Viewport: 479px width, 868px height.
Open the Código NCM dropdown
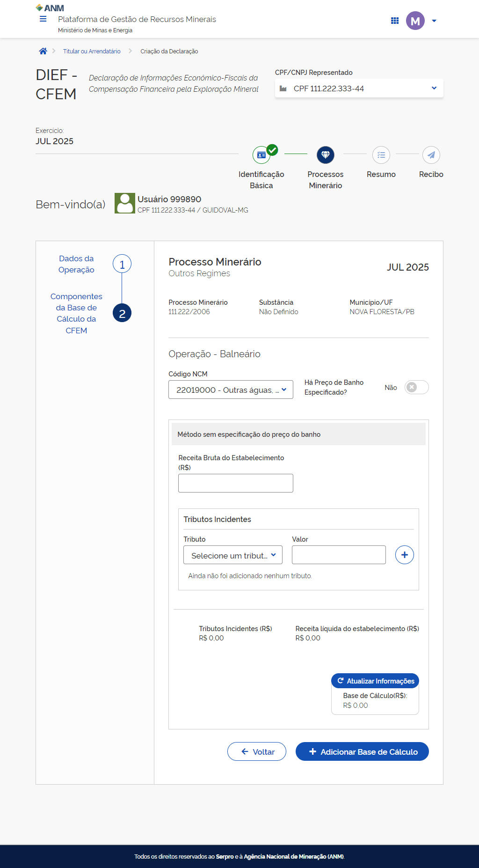tap(231, 390)
